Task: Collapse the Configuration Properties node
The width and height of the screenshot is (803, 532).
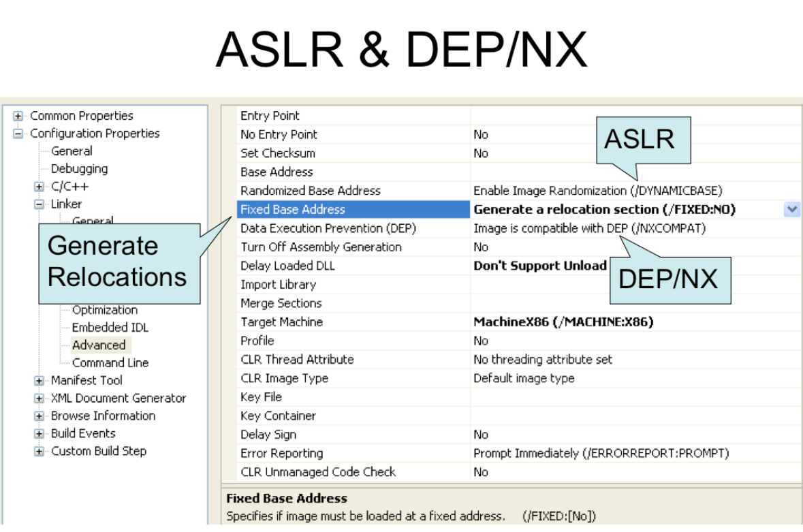Action: [18, 134]
